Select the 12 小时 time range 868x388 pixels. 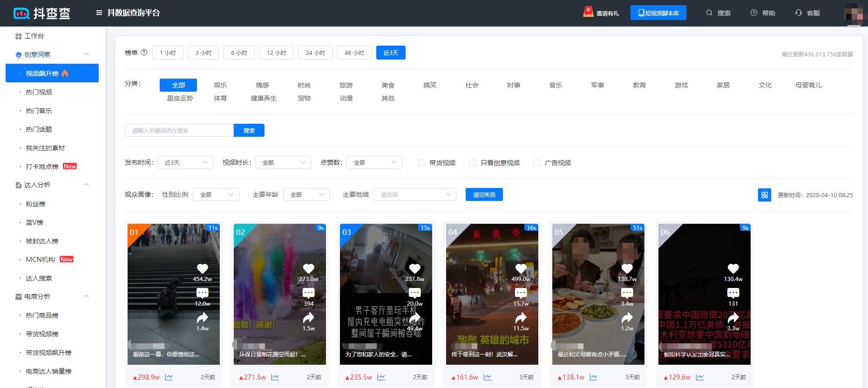(x=277, y=53)
